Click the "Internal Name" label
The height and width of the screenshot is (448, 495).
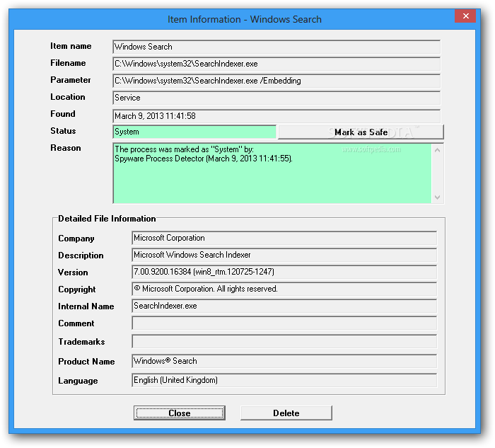pos(86,306)
